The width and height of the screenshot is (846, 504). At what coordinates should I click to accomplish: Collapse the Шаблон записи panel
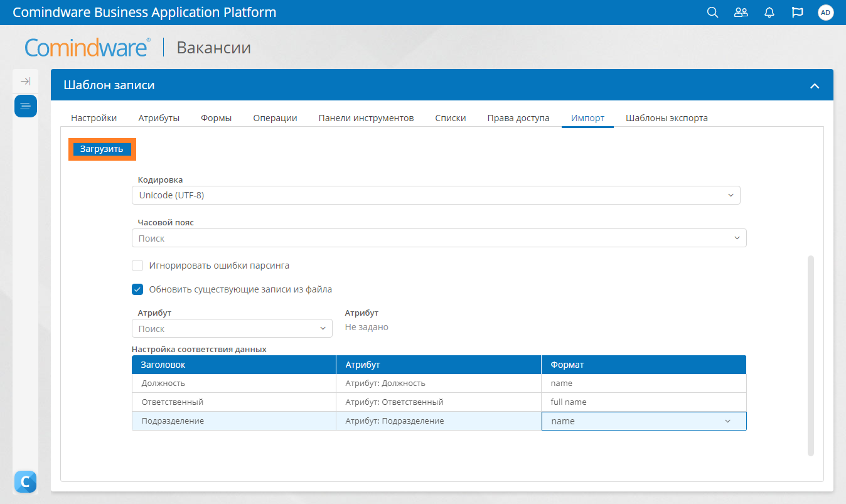tap(815, 85)
